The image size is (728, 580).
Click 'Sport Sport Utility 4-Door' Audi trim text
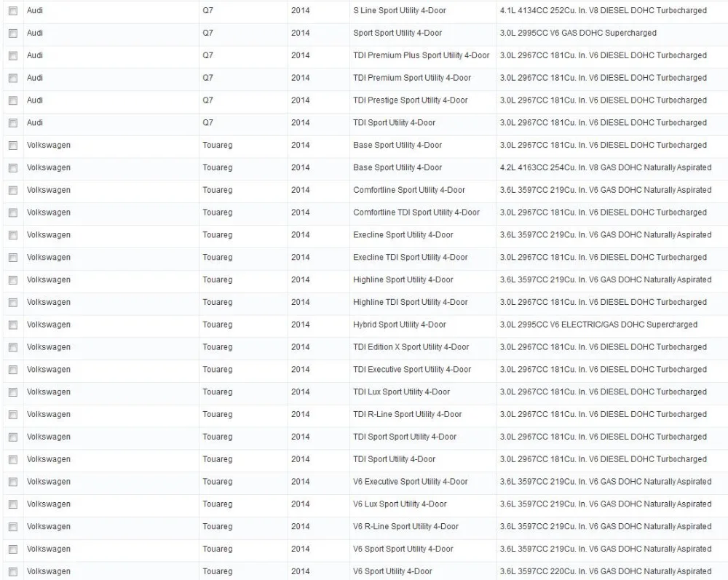[397, 33]
